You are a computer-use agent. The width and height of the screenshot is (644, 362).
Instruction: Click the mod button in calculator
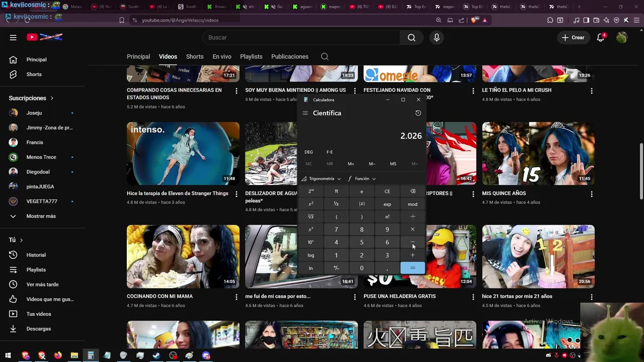click(x=413, y=204)
